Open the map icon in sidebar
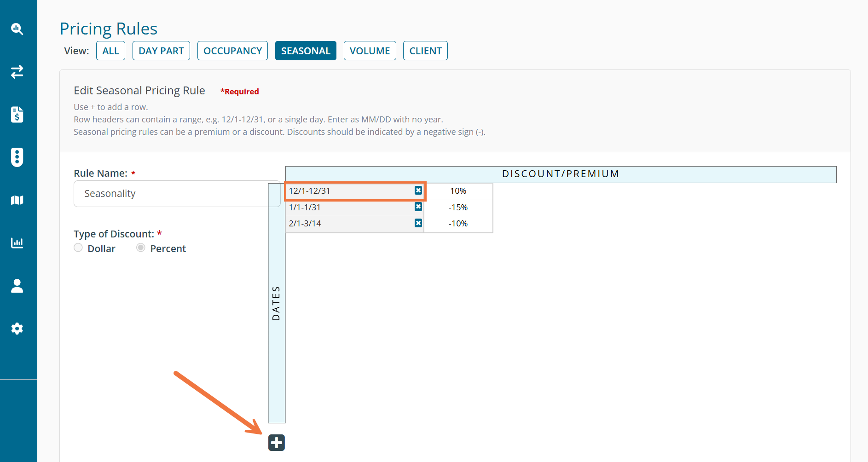 (17, 200)
